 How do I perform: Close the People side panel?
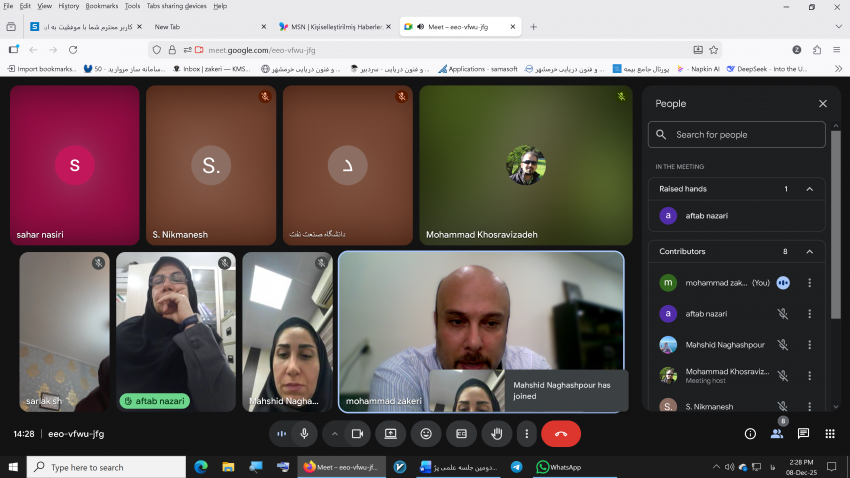coord(822,103)
